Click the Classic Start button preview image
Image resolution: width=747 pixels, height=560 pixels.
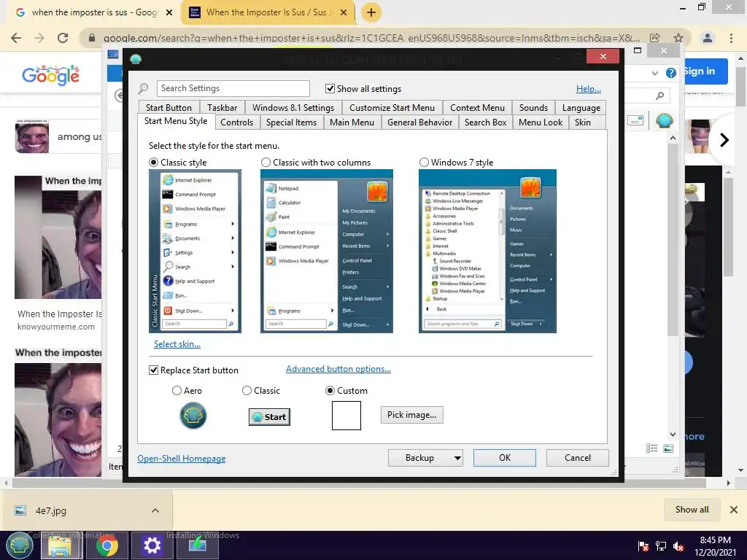[269, 417]
